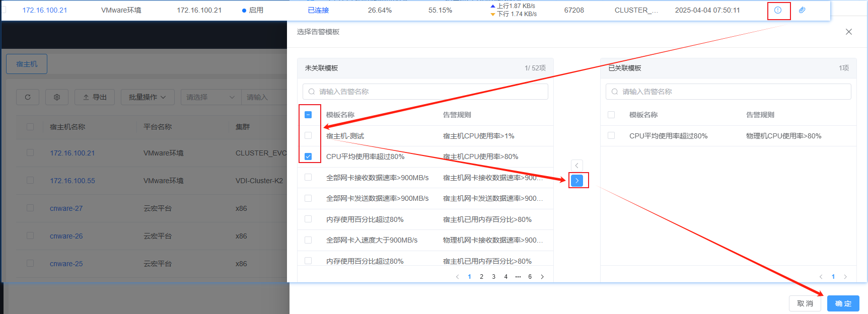Viewport: 868px width, 314px height.
Task: Toggle the select-all checkbox in unassociated templates
Action: (308, 115)
